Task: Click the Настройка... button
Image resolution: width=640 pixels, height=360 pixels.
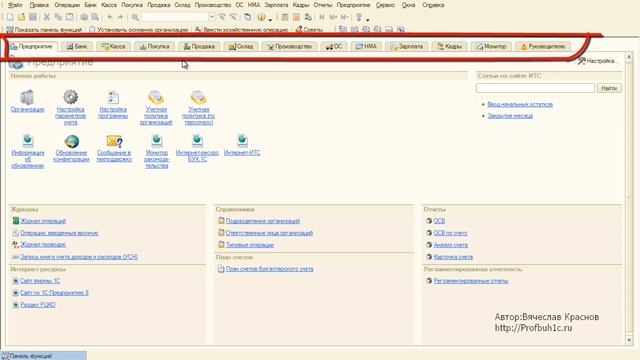Action: (598, 61)
